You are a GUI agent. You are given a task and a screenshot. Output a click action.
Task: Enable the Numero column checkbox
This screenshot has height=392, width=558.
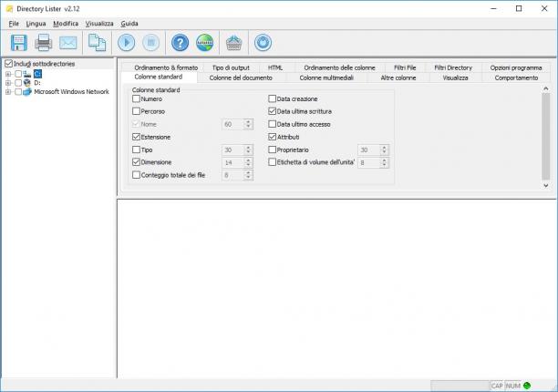tap(136, 98)
